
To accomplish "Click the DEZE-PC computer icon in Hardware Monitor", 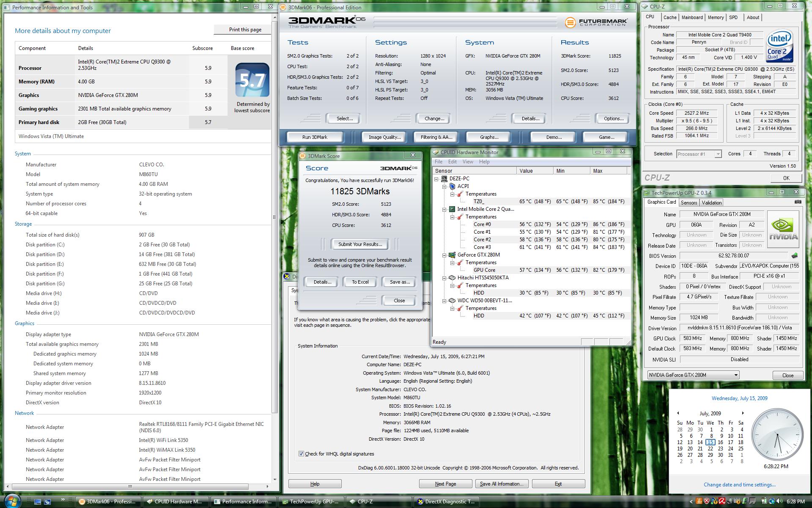I will point(444,179).
